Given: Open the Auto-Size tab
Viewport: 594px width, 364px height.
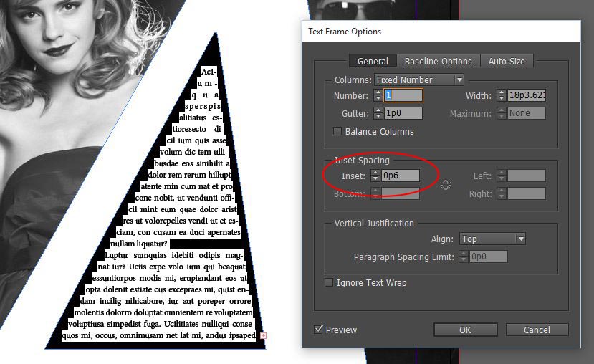Looking at the screenshot, I should [x=507, y=62].
